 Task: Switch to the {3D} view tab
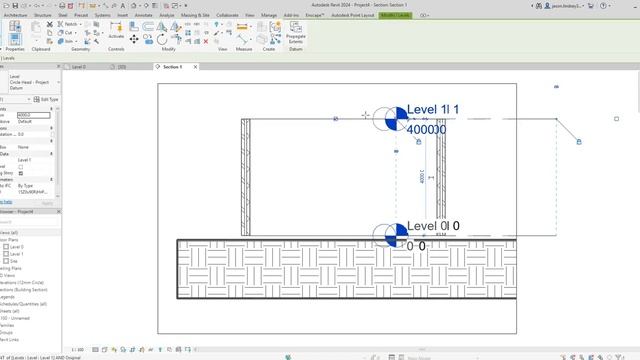(x=122, y=67)
